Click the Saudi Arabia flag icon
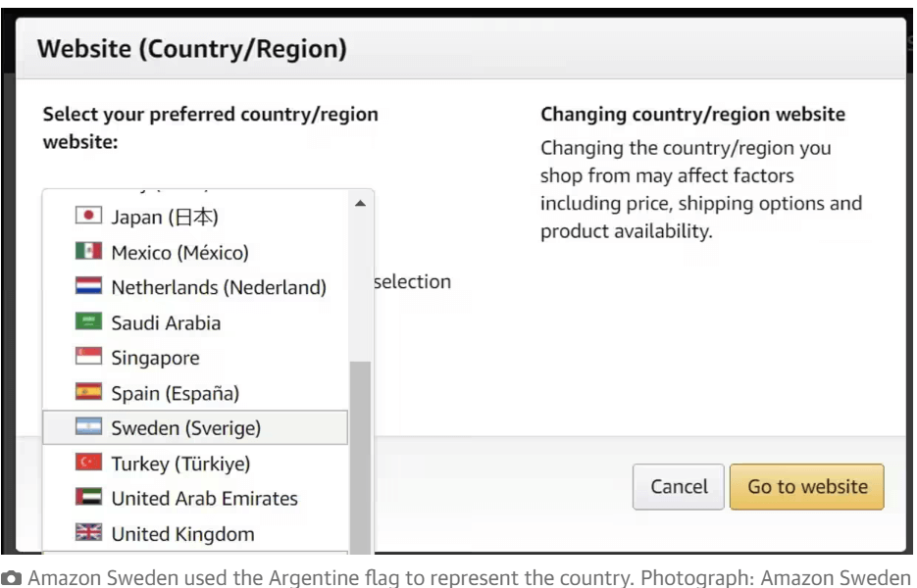Image resolution: width=917 pixels, height=588 pixels. 89,322
